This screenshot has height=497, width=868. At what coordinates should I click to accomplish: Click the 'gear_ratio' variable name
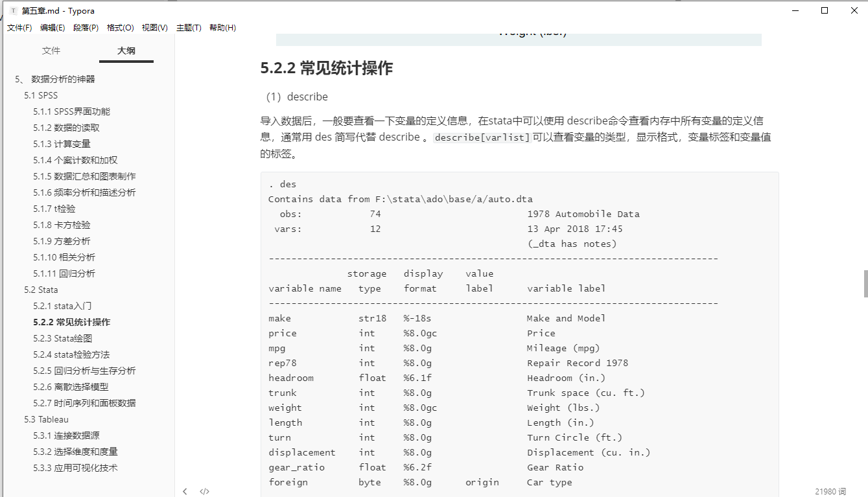click(297, 467)
